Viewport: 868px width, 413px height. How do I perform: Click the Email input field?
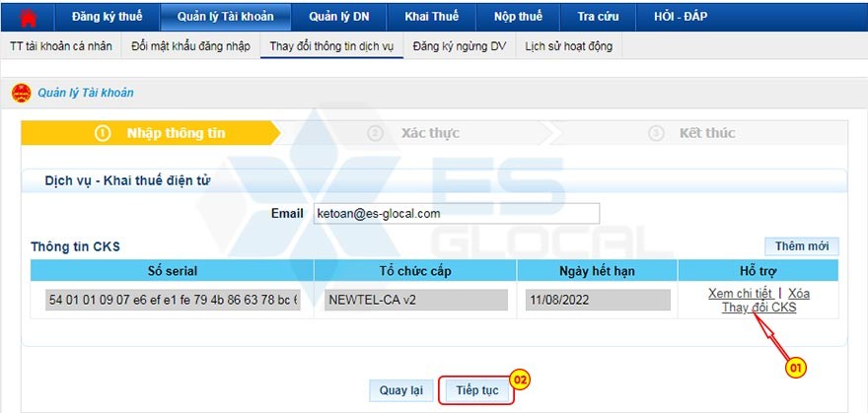[x=456, y=214]
